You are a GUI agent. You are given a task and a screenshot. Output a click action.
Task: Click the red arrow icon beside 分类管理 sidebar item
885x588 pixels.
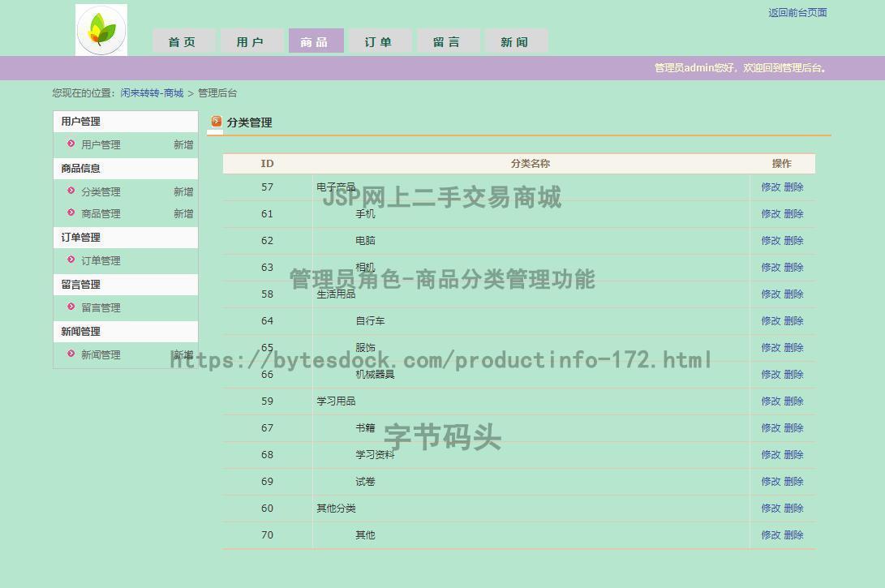point(69,191)
